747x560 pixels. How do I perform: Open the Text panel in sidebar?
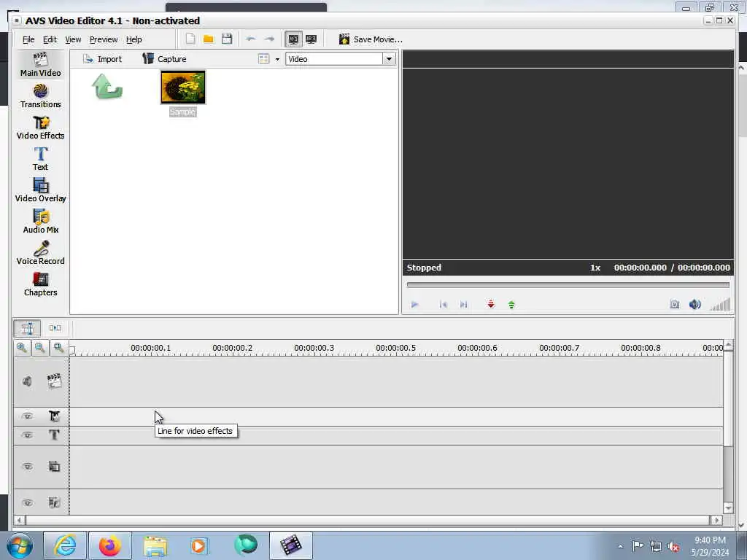click(x=41, y=159)
